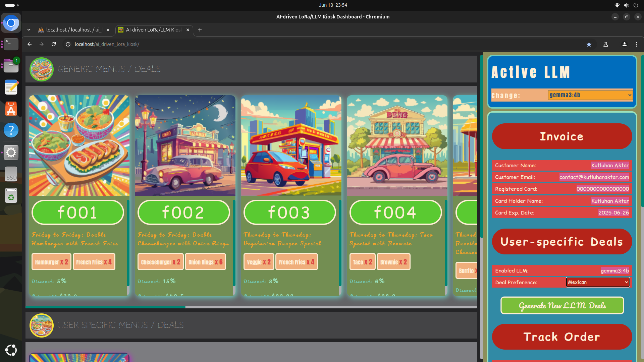Bookmark this page with star icon
644x362 pixels.
tap(589, 44)
